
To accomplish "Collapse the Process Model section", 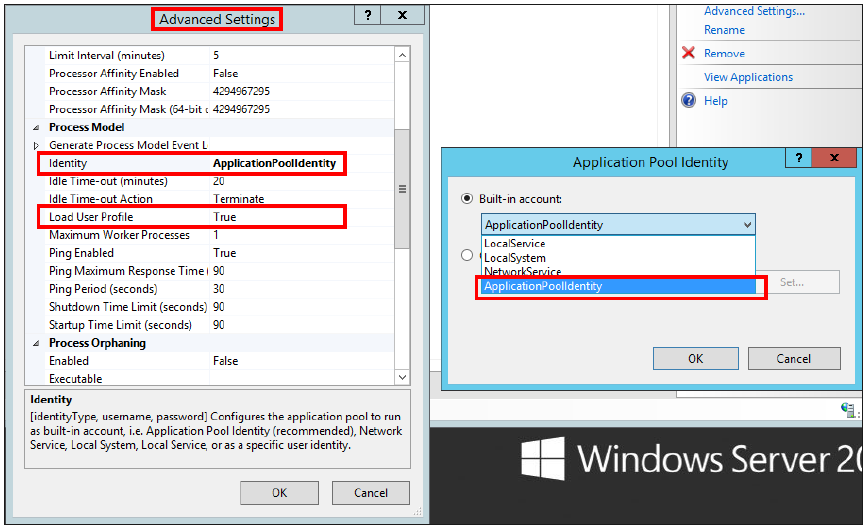I will 37,128.
